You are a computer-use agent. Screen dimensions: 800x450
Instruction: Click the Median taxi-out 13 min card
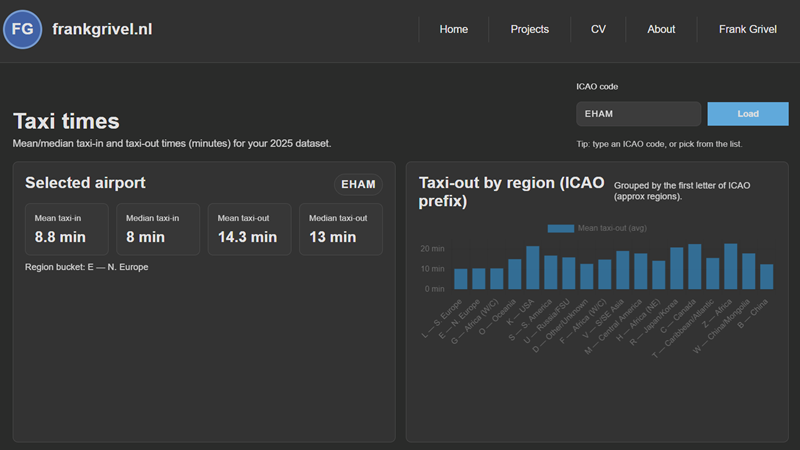tap(340, 229)
